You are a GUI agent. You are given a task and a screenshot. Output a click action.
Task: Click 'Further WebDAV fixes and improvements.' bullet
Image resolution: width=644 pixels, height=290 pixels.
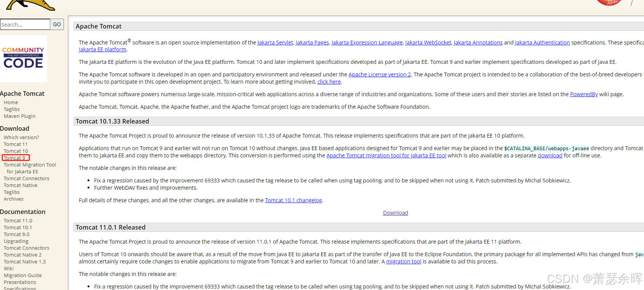coord(146,188)
